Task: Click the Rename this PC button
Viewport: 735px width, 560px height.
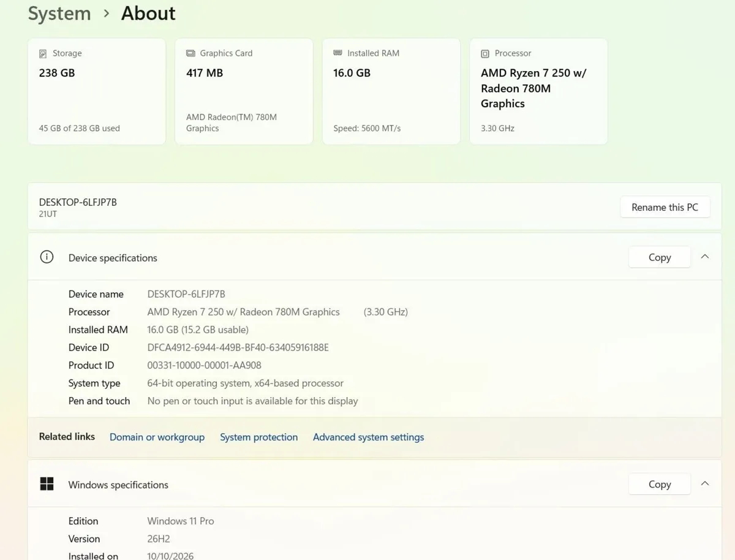Action: (665, 207)
